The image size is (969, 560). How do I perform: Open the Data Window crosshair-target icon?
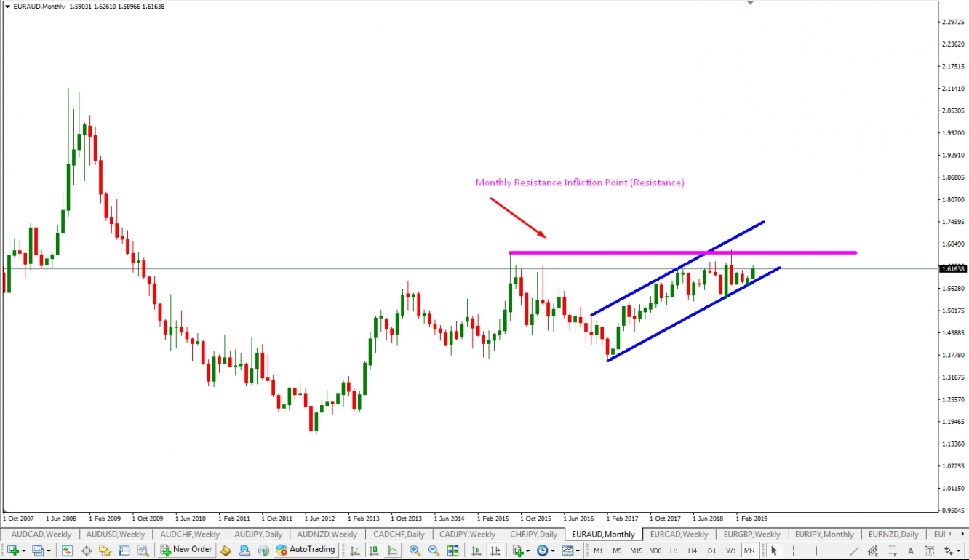[x=87, y=551]
